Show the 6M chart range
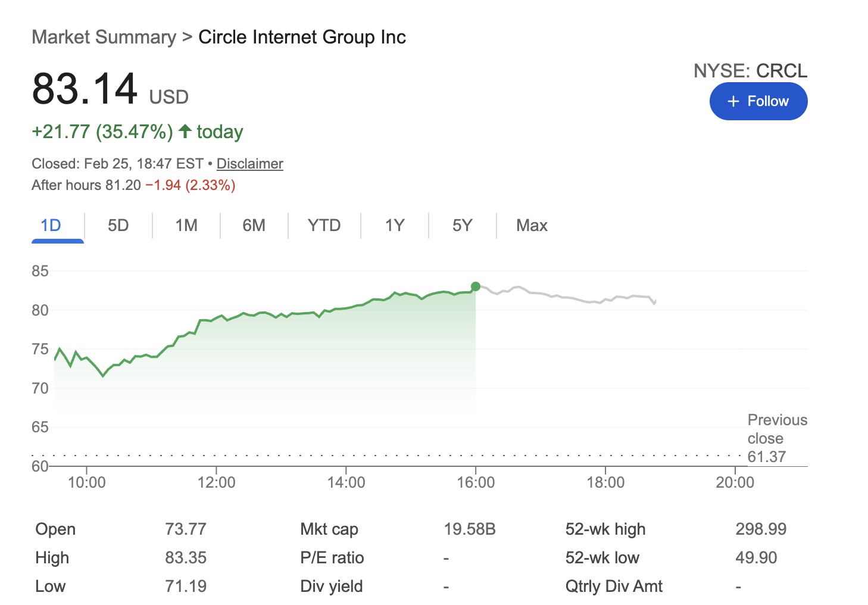Screen dimensions: 868x605 254,226
